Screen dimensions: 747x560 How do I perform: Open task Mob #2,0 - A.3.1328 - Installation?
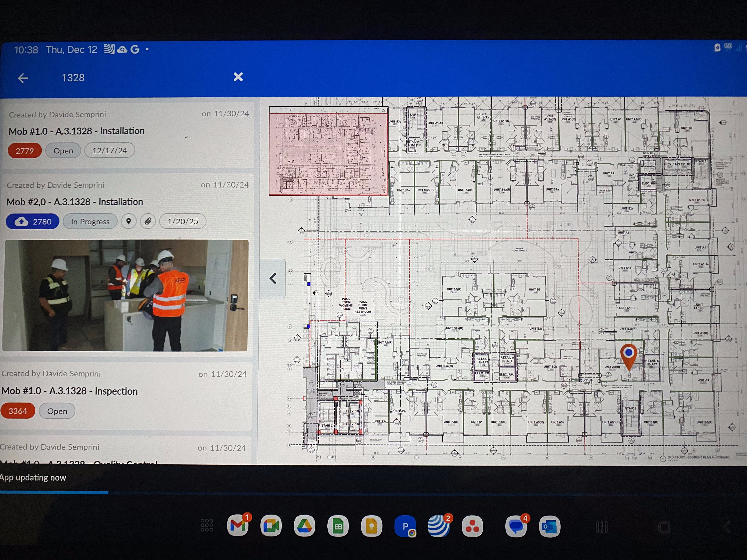[x=75, y=202]
